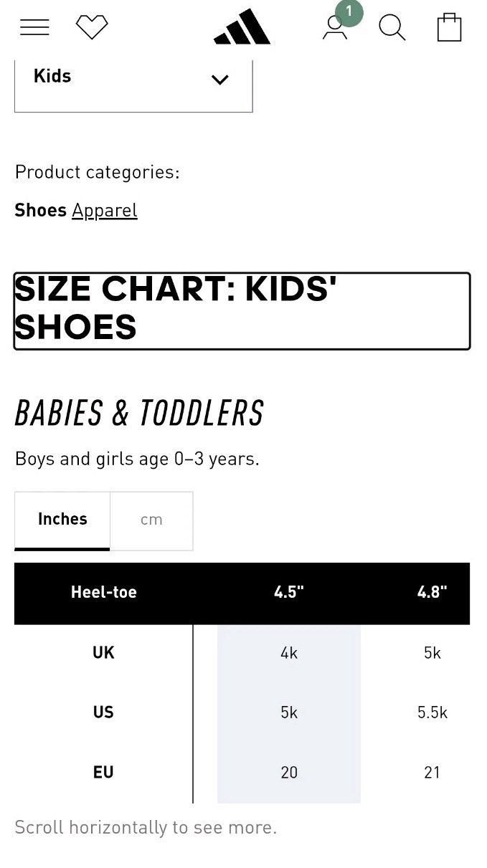Go to the adidas logo homepage
This screenshot has width=487, height=868.
[x=242, y=28]
